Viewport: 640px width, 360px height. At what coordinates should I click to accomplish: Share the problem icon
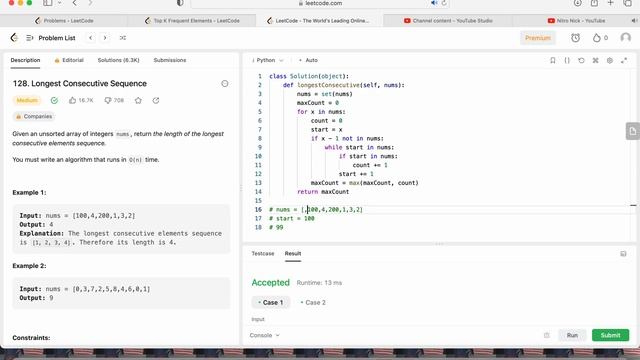[x=156, y=100]
